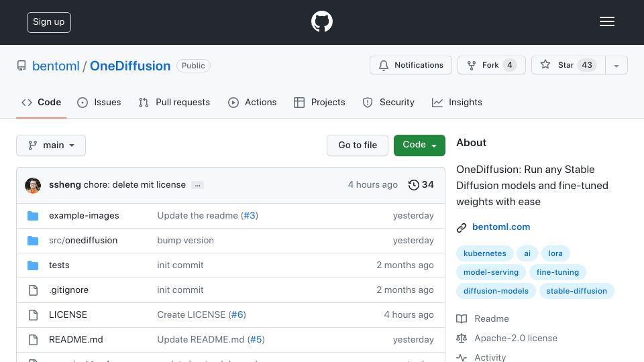644x362 pixels.
Task: Open the bentoml owner link
Action: (x=56, y=66)
